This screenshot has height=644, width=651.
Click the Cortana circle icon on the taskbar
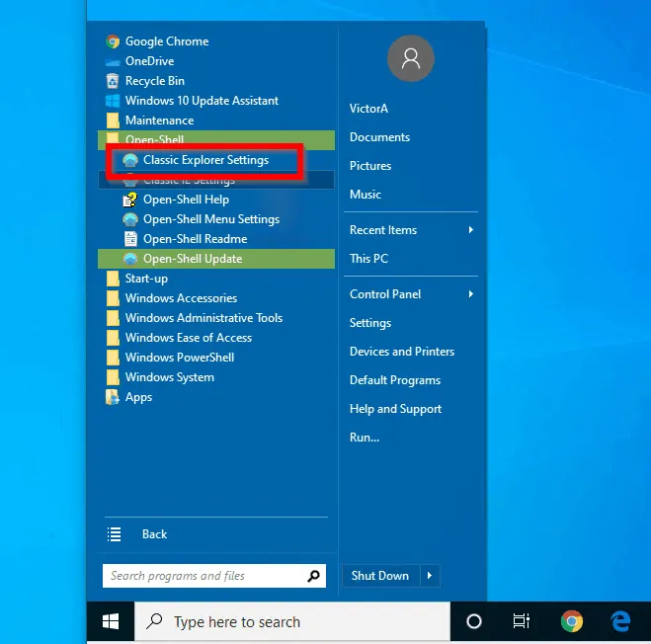(x=474, y=621)
